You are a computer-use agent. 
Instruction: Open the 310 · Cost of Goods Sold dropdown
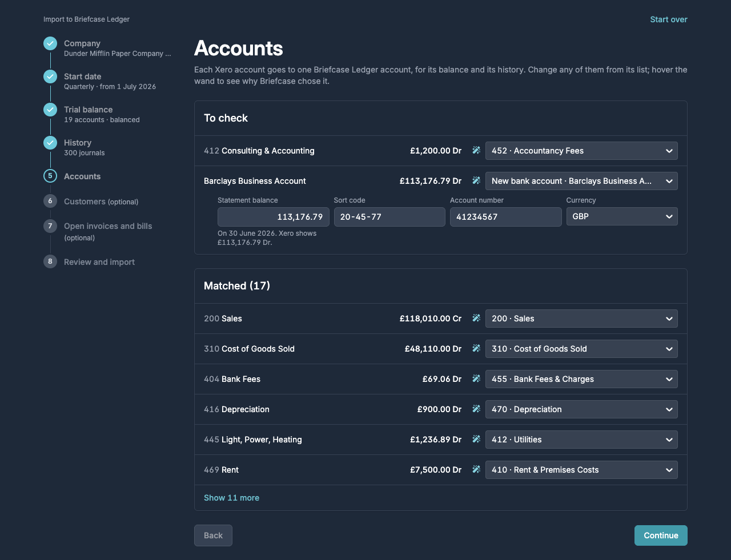[x=581, y=349]
